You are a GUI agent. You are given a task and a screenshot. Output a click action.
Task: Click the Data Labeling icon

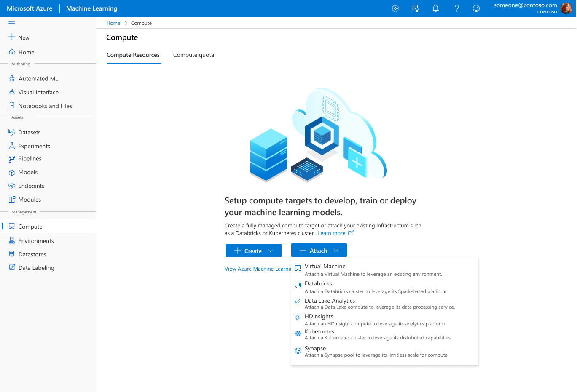12,267
